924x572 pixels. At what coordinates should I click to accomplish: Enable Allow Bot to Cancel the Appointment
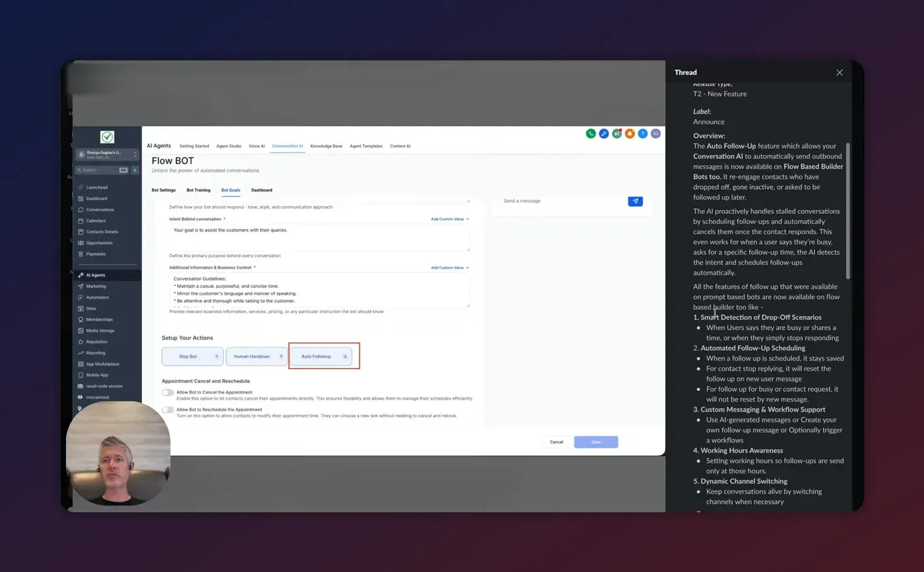click(x=167, y=392)
